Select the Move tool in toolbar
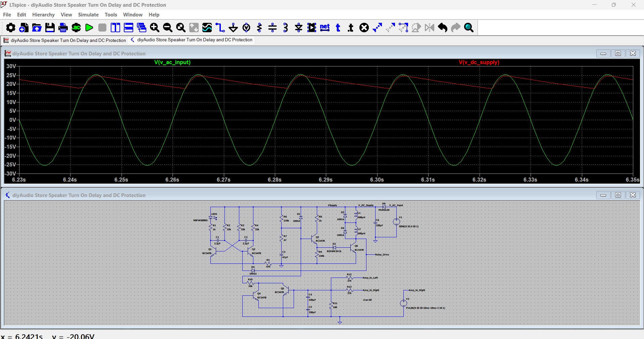Viewport: 644px width, 339px height. point(390,28)
